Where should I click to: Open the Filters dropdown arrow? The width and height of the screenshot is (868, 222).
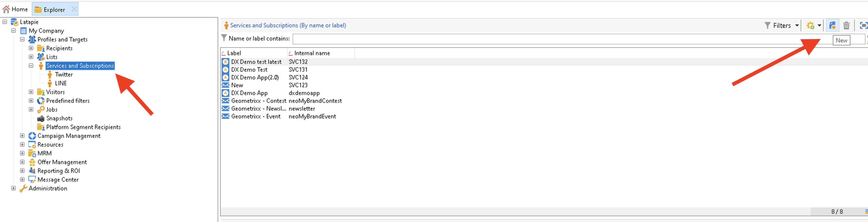pos(797,26)
